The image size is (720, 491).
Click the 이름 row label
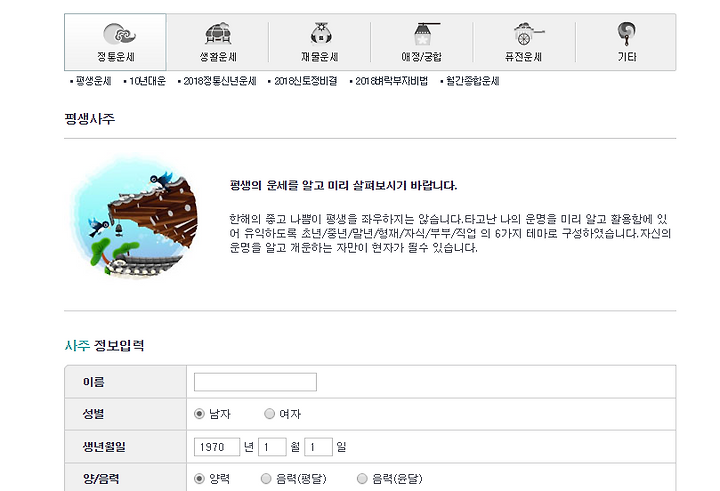coord(94,382)
